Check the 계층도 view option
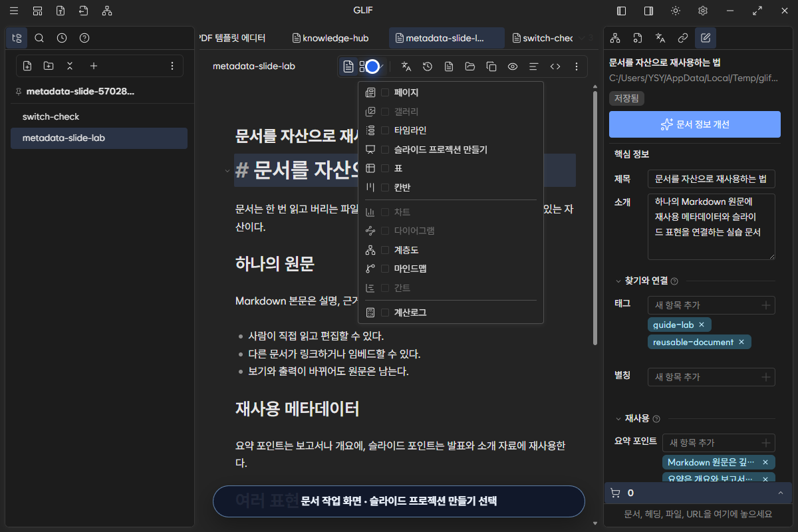Image resolution: width=798 pixels, height=532 pixels. point(385,250)
